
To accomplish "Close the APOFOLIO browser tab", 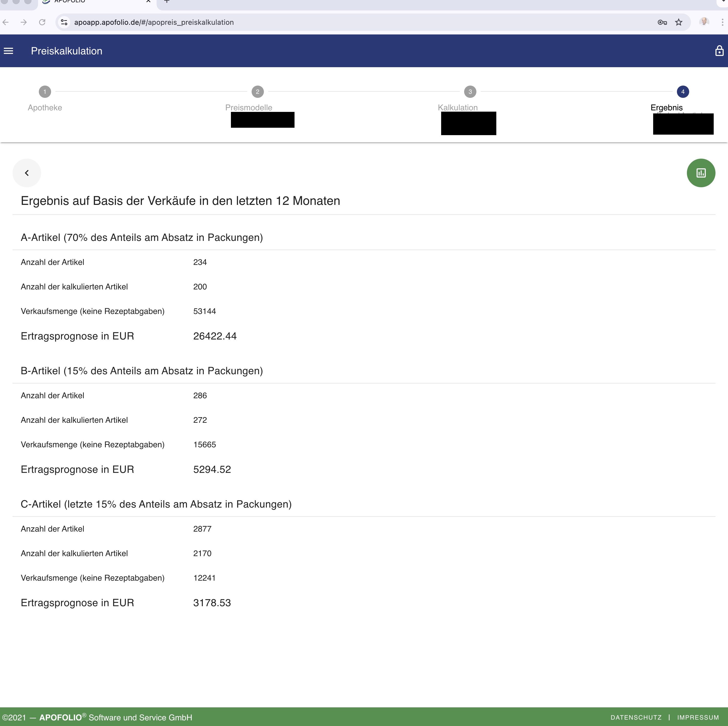I will coord(148,2).
